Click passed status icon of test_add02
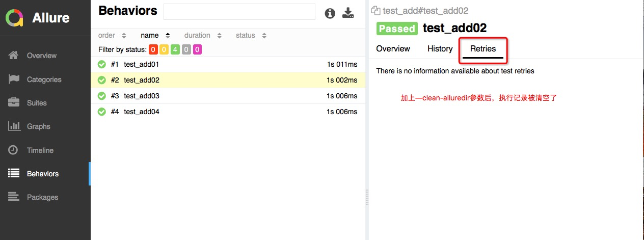Screen dimensions: 644x240 click(x=101, y=80)
